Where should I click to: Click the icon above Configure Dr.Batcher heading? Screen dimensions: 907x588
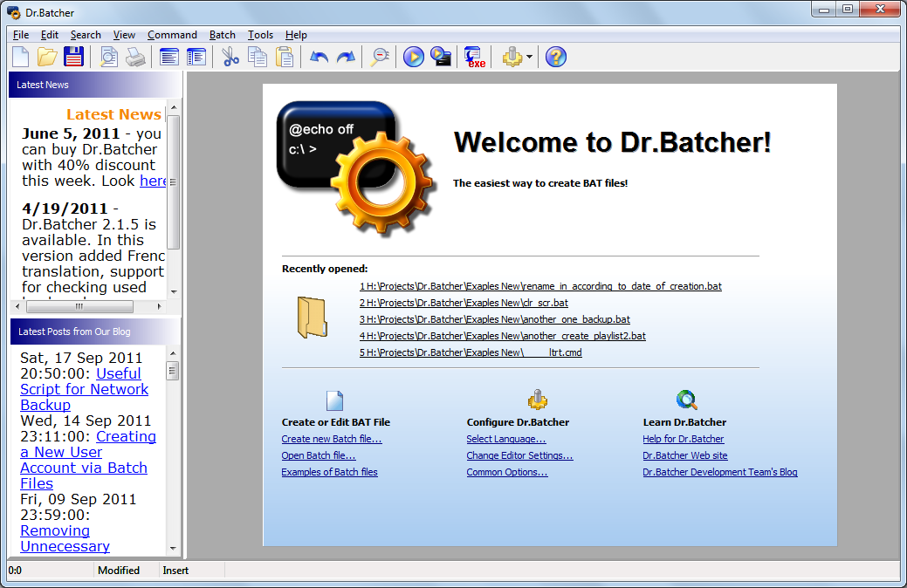pyautogui.click(x=538, y=400)
